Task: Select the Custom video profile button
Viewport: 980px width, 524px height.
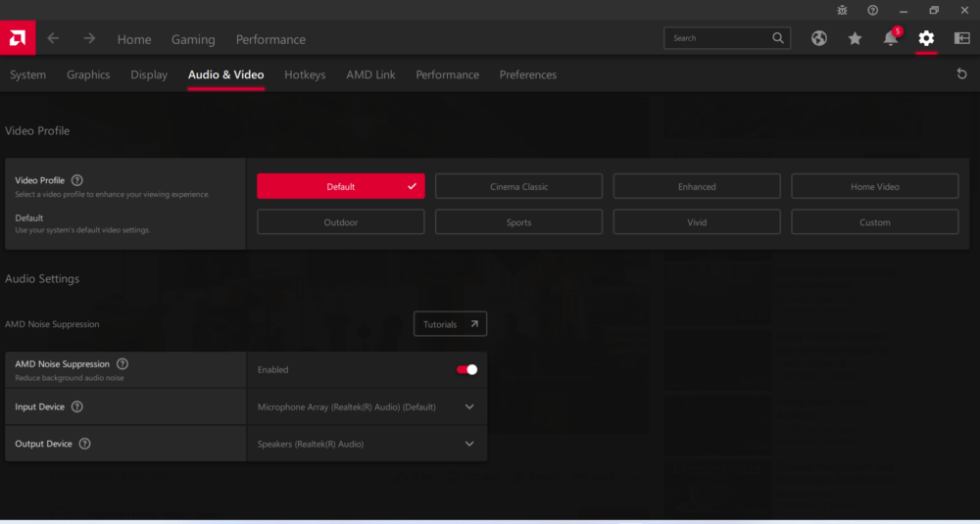Action: tap(874, 222)
